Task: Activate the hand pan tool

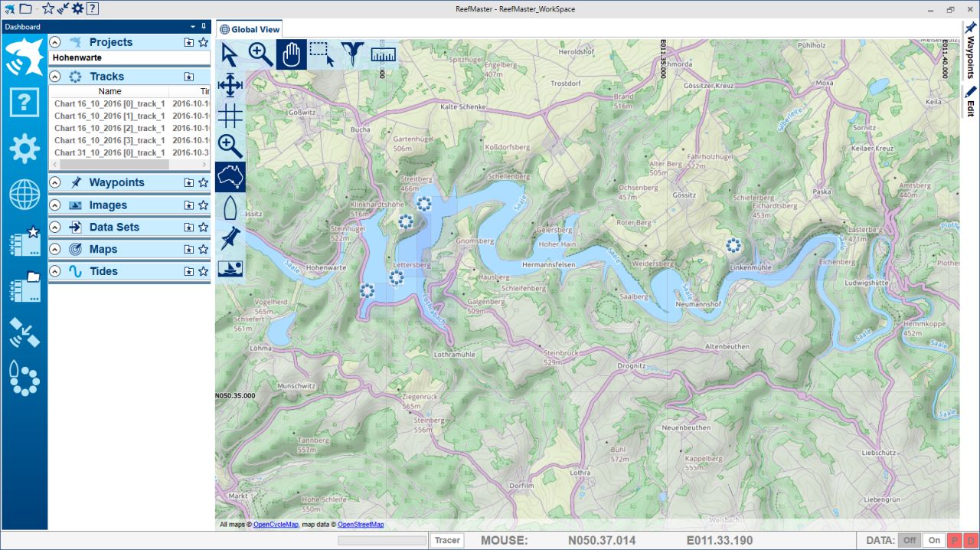Action: [291, 55]
